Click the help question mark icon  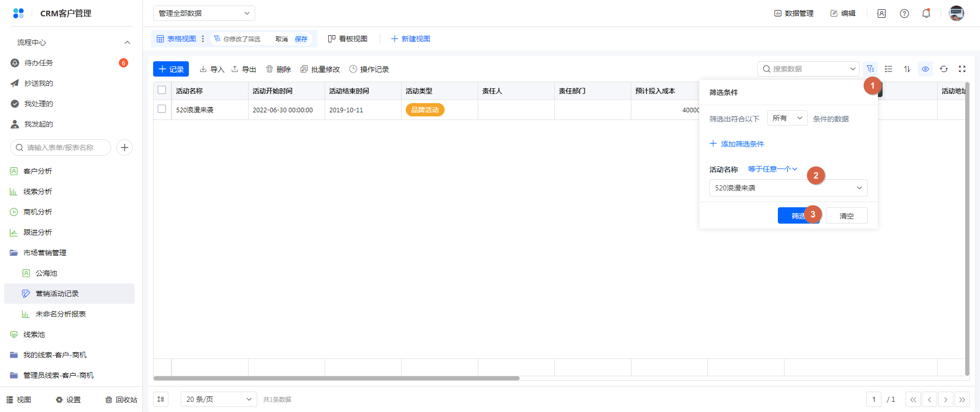coord(904,14)
